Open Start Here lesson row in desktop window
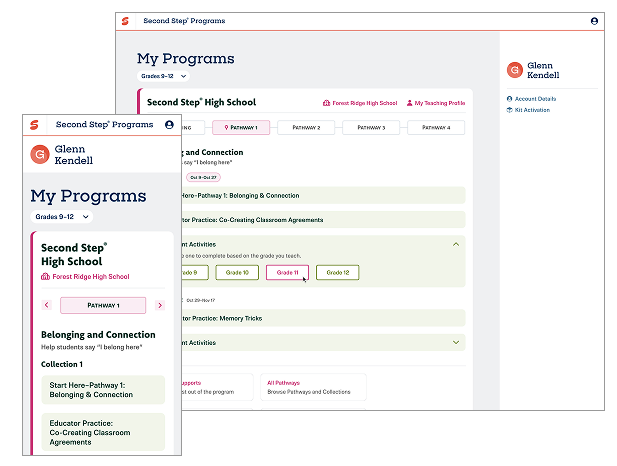Screen dimensions: 617x466 pos(323,195)
